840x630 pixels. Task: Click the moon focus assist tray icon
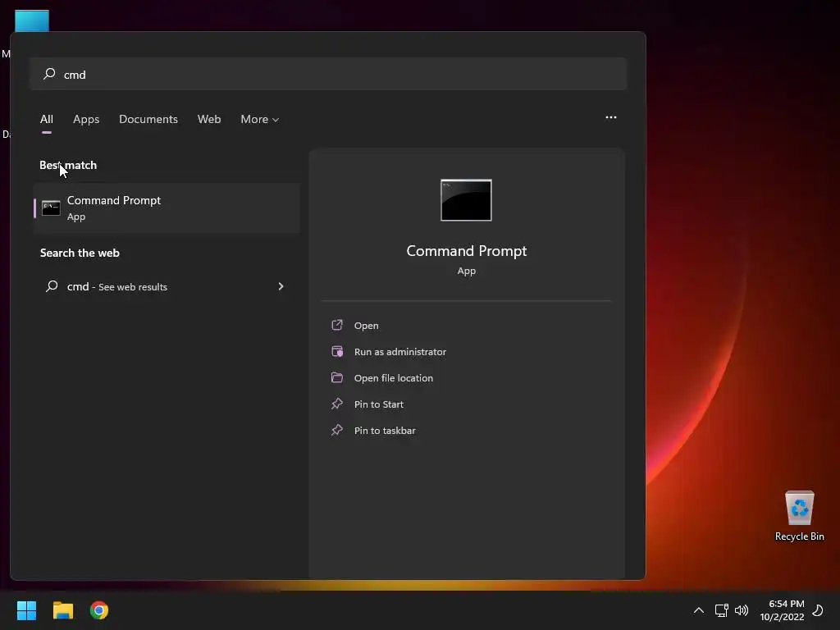coord(818,610)
